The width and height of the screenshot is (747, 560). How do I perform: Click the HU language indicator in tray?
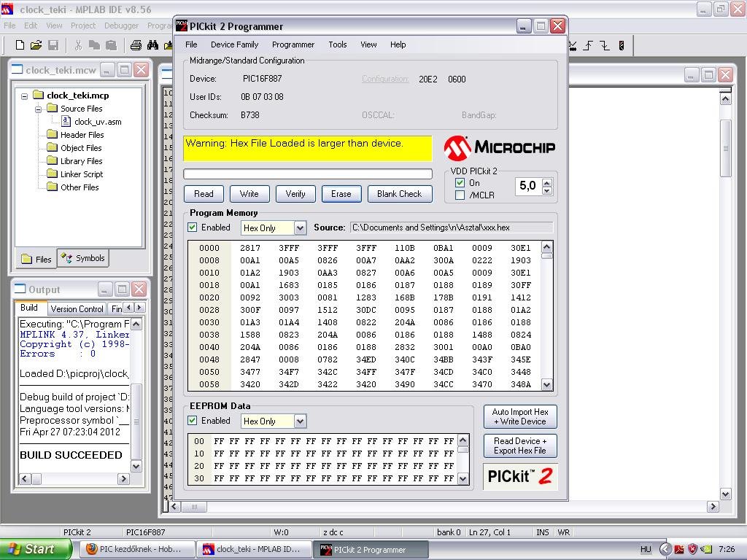[646, 549]
